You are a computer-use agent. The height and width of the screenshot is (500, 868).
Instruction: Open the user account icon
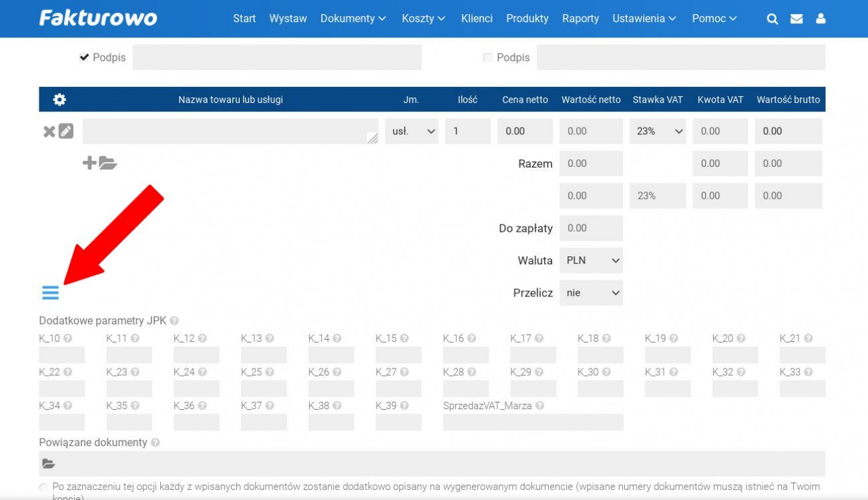pos(821,19)
